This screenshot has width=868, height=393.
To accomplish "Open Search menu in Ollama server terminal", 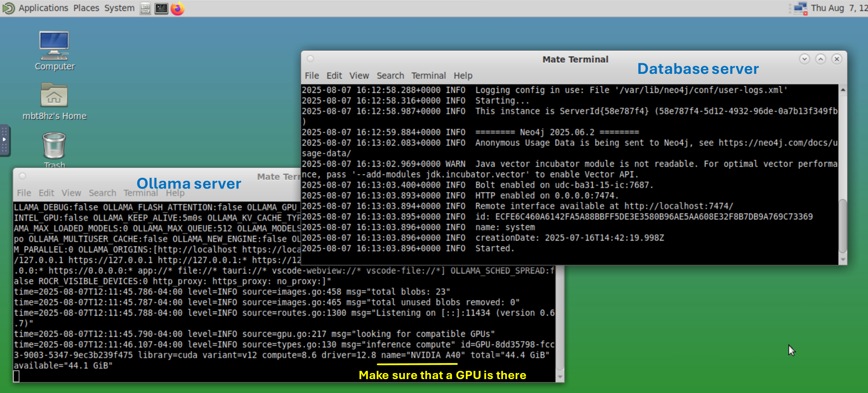I will [102, 193].
